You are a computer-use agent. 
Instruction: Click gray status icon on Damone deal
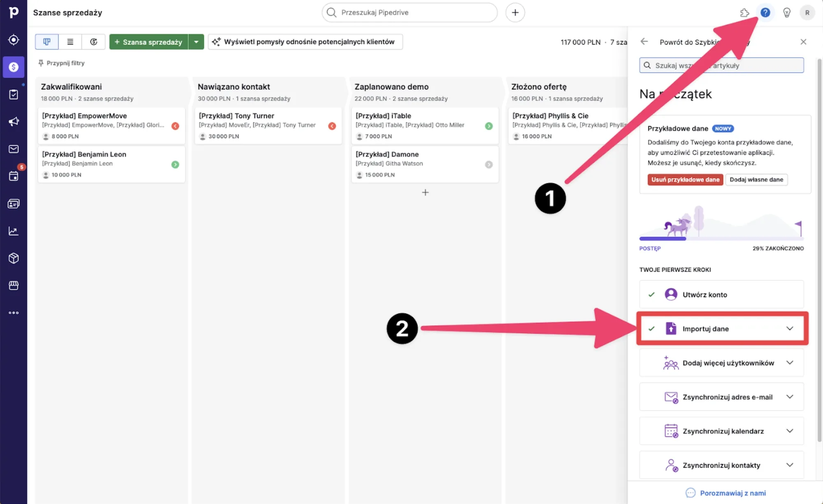coord(489,164)
